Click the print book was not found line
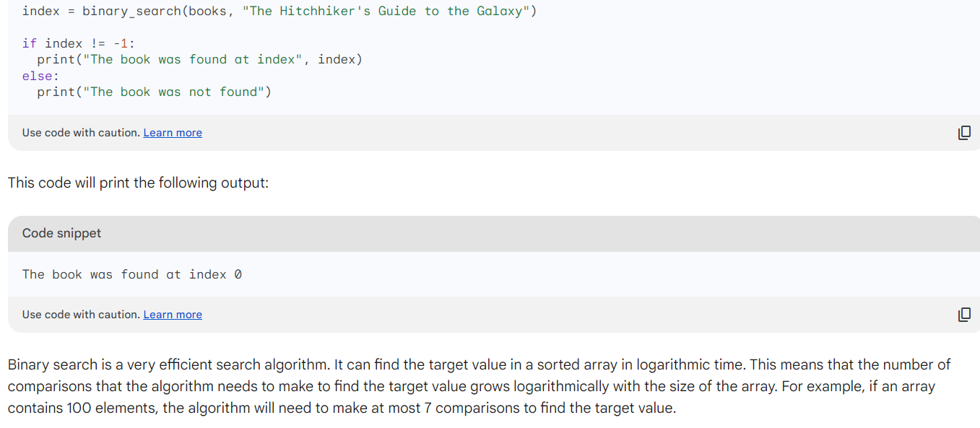The width and height of the screenshot is (980, 428). pos(155,92)
